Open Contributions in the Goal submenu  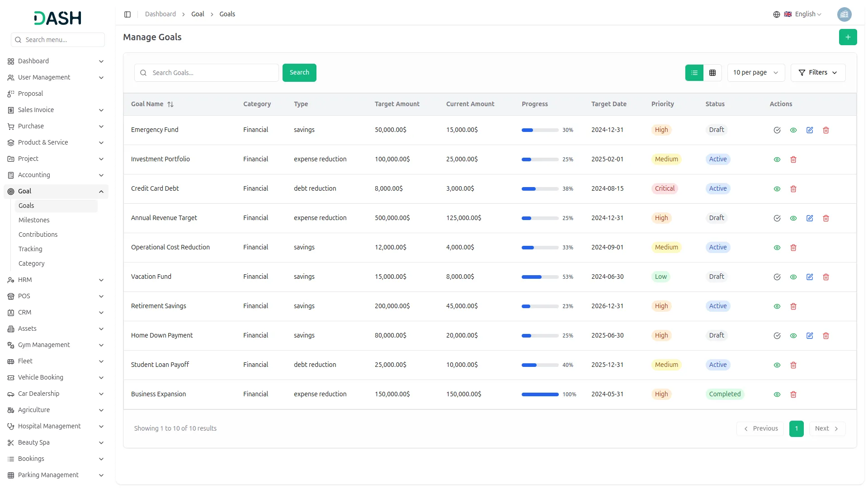(x=38, y=235)
